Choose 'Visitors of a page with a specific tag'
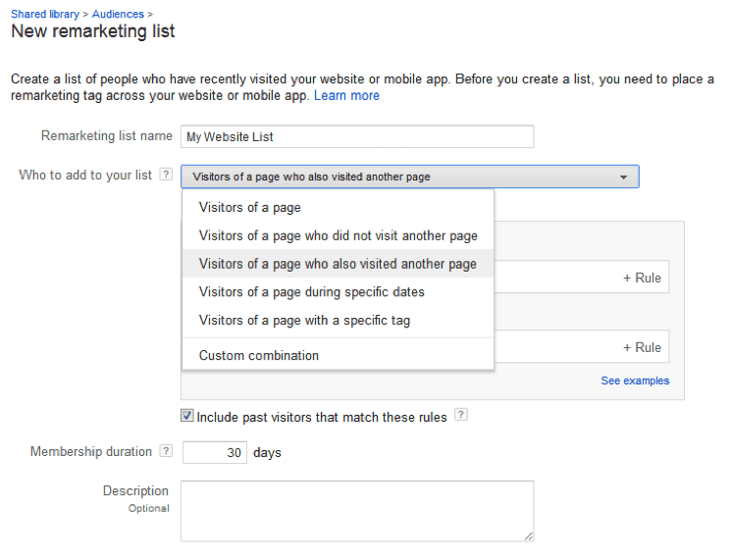The height and width of the screenshot is (560, 732). tap(304, 321)
